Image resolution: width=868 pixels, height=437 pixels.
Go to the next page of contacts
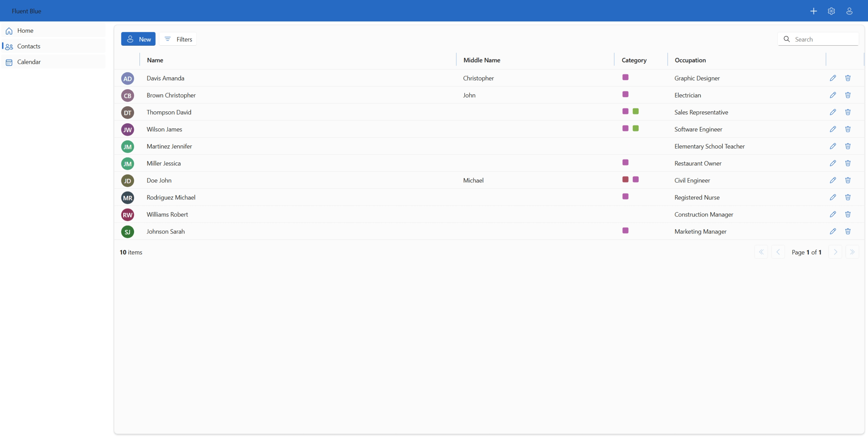(835, 252)
